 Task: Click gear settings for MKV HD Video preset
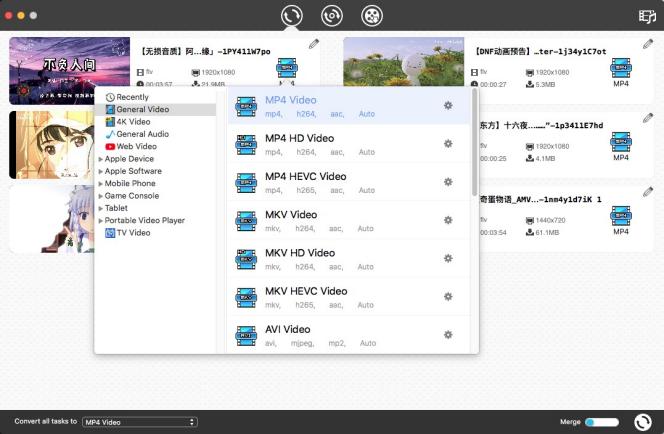coord(448,258)
